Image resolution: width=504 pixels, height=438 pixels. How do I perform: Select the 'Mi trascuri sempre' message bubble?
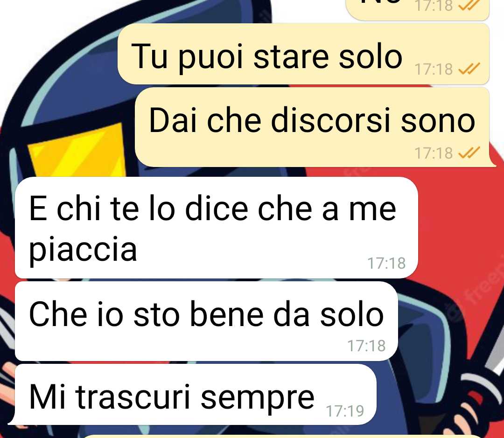(x=192, y=394)
